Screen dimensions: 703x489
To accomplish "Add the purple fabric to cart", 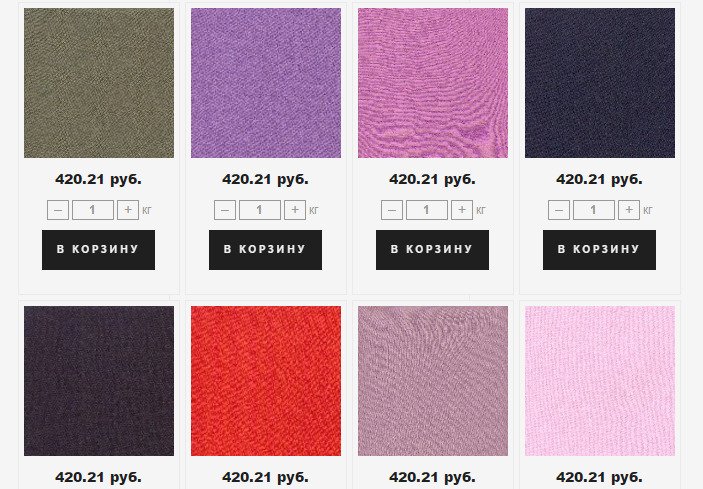I will [x=265, y=250].
